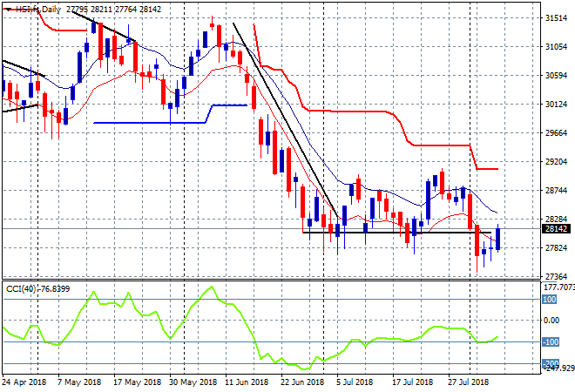Image resolution: width=575 pixels, height=392 pixels.
Task: Click the 27364 price axis label
Action: pyautogui.click(x=557, y=276)
